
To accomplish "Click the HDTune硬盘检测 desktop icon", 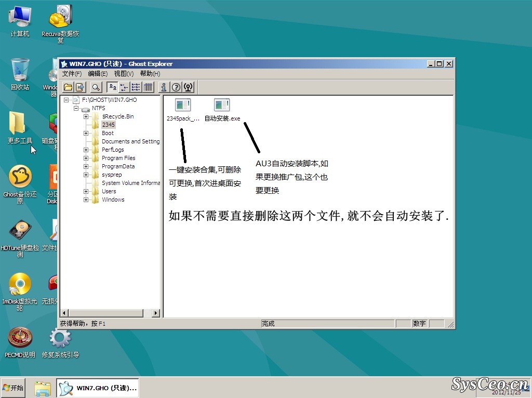I will (20, 238).
